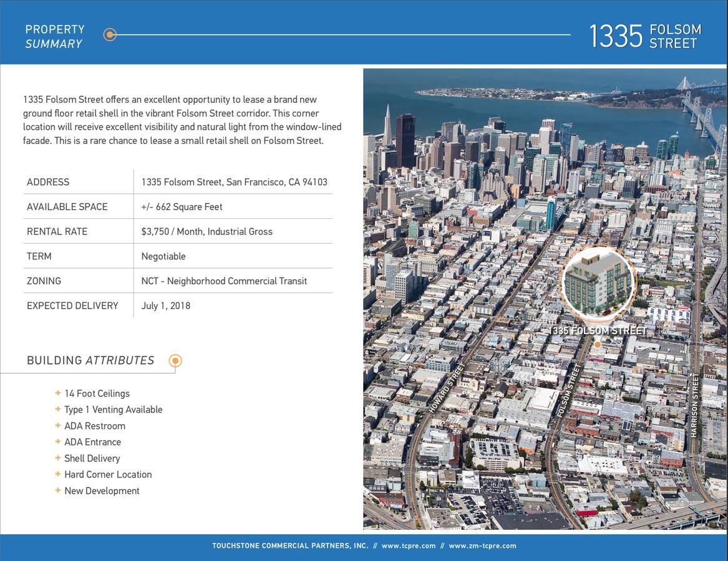Open the www.tcpre.com link in footer
This screenshot has width=728, height=561.
(x=409, y=546)
